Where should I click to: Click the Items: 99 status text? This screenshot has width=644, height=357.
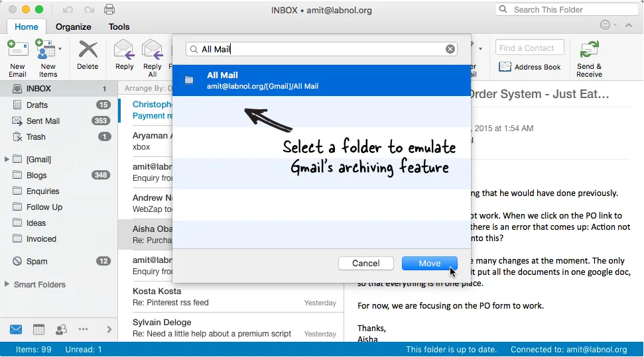tap(34, 350)
